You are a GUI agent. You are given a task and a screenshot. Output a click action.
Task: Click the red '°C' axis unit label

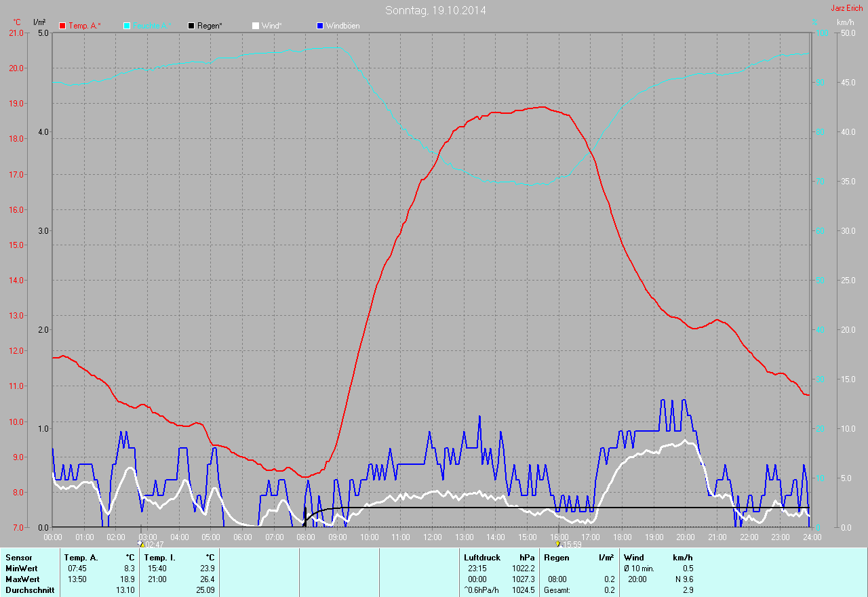(x=18, y=22)
